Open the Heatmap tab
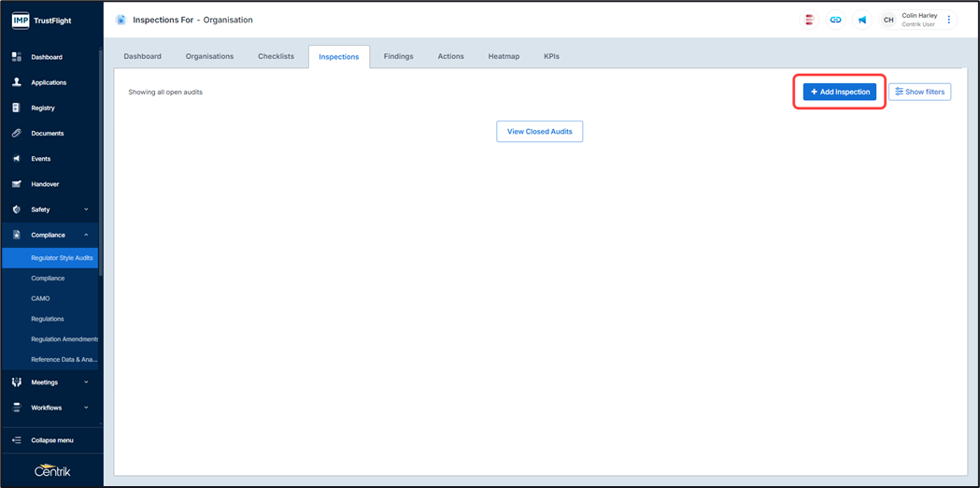Screen dimensions: 980x488 coord(504,56)
